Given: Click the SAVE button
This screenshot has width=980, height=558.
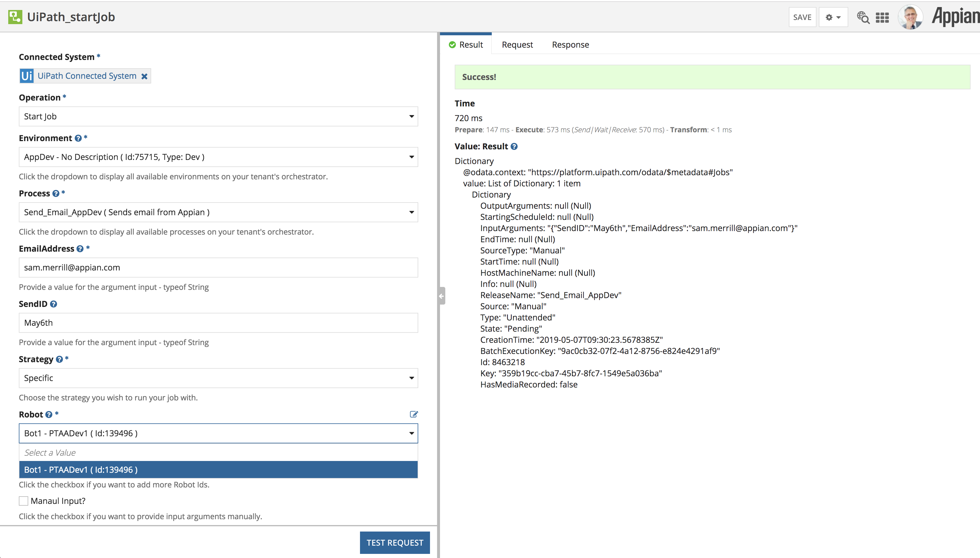Looking at the screenshot, I should click(802, 17).
